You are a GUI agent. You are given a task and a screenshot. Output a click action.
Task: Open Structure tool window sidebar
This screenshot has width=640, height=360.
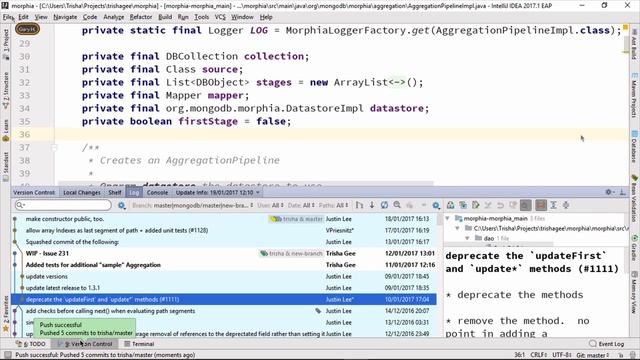tap(6, 90)
